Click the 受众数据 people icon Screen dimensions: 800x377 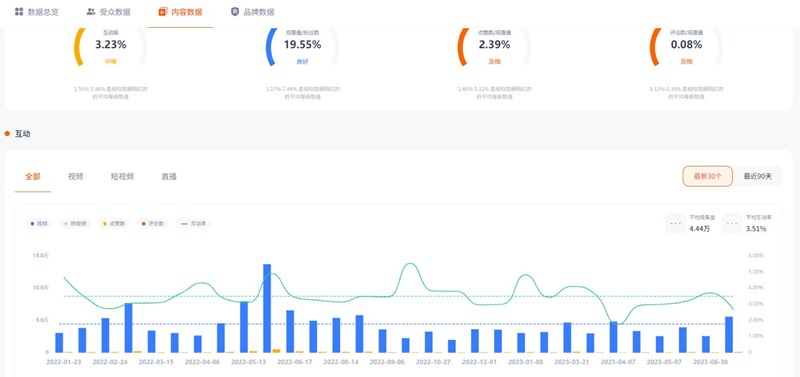coord(91,12)
